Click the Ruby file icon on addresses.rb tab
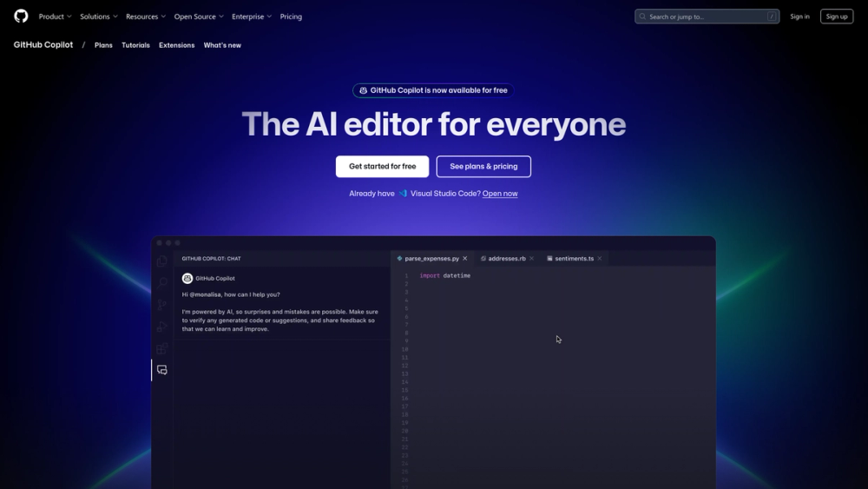This screenshot has height=489, width=868. tap(483, 258)
